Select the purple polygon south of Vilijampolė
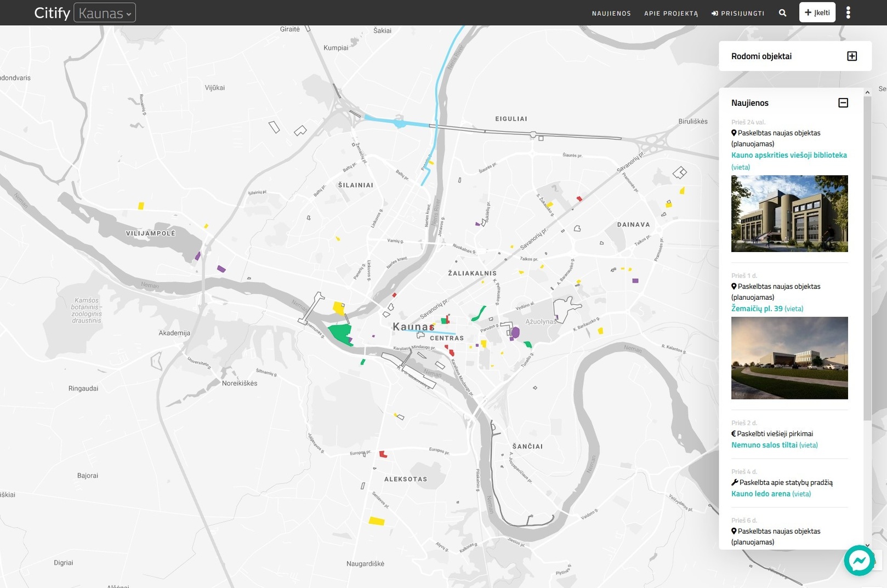The height and width of the screenshot is (588, 887). [221, 269]
